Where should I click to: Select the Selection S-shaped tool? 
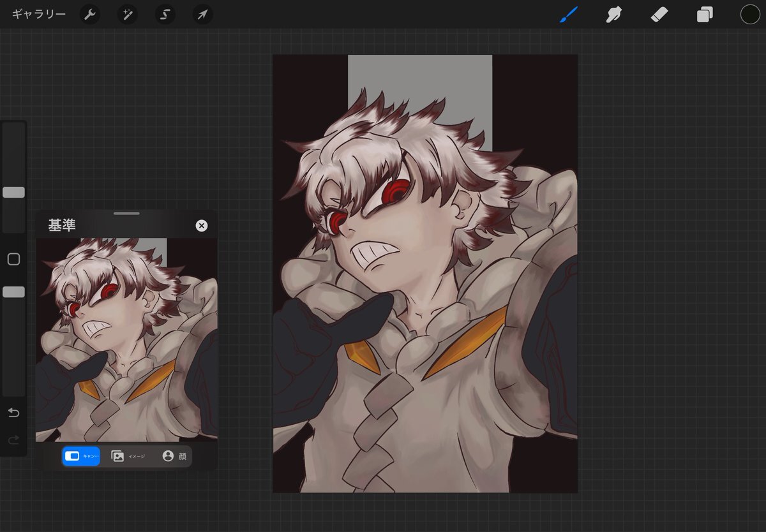click(165, 14)
